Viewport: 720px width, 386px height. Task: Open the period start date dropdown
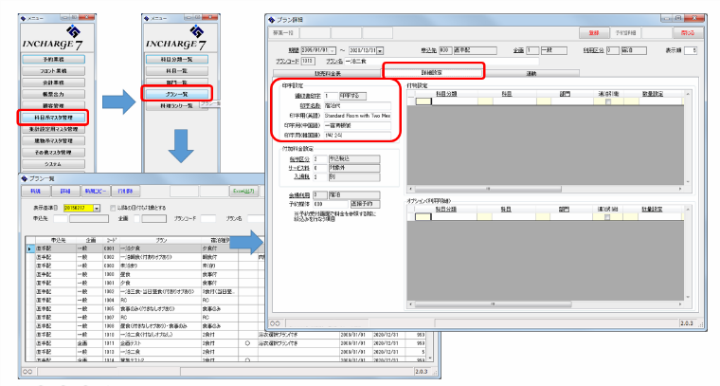coord(332,50)
